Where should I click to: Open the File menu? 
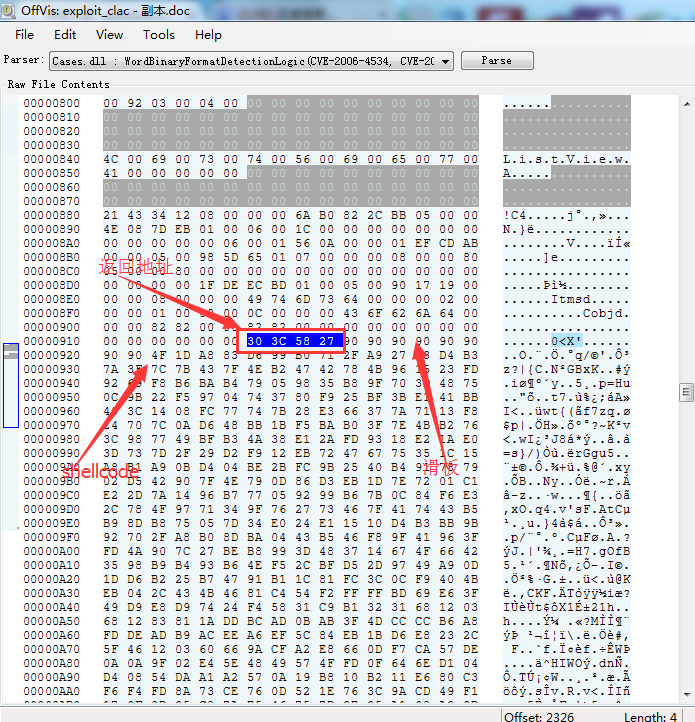click(x=25, y=34)
